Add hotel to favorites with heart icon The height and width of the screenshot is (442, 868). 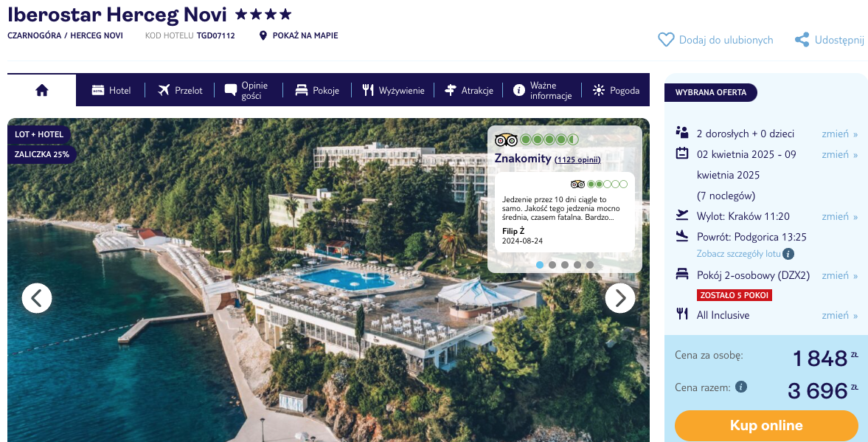(x=665, y=40)
